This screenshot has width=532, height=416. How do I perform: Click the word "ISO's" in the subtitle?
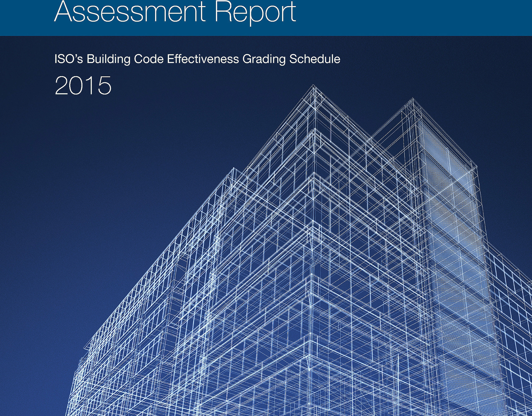click(x=69, y=59)
